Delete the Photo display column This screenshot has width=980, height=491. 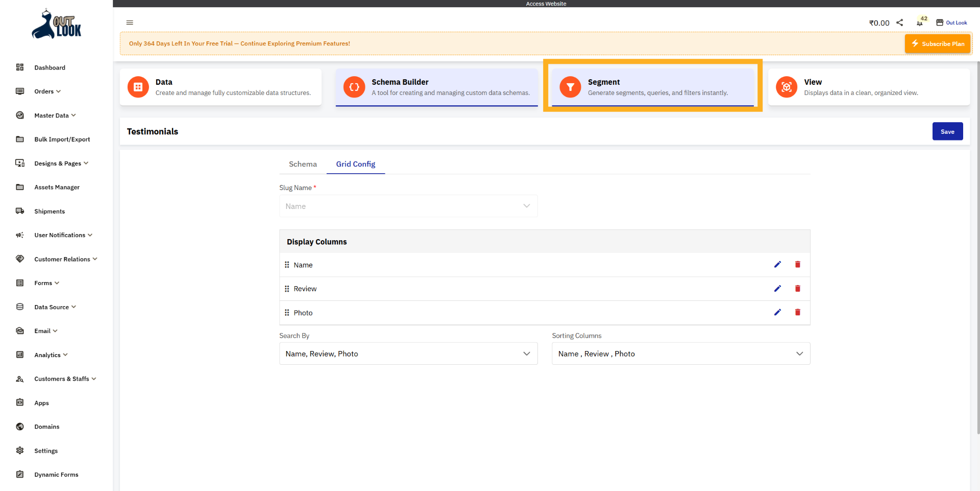(798, 312)
